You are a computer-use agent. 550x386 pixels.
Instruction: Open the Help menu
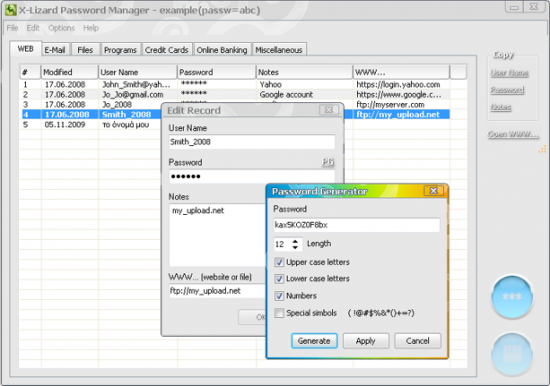91,28
